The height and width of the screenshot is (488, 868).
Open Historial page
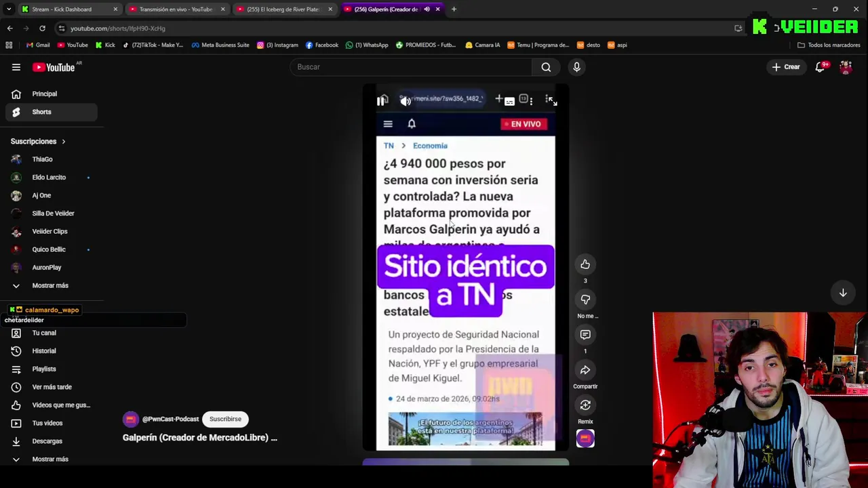pyautogui.click(x=51, y=351)
